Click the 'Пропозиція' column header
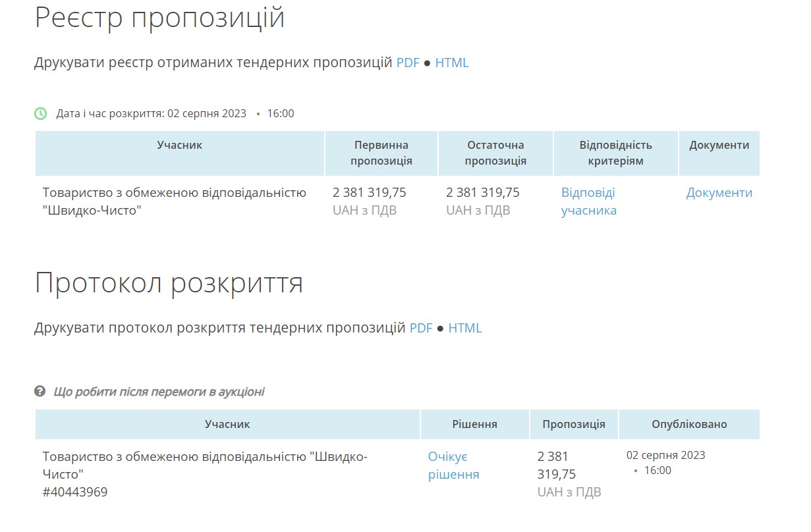The image size is (811, 532). pos(574,424)
